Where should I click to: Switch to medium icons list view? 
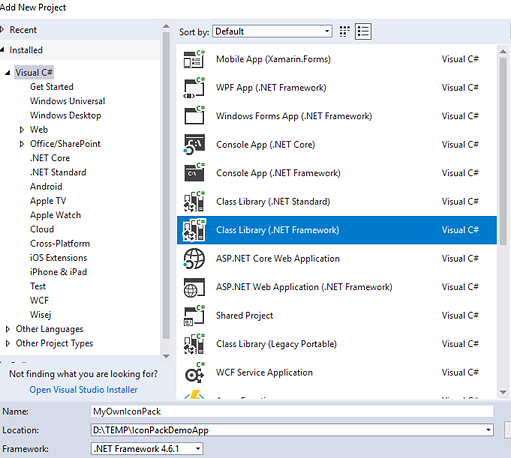[x=363, y=32]
